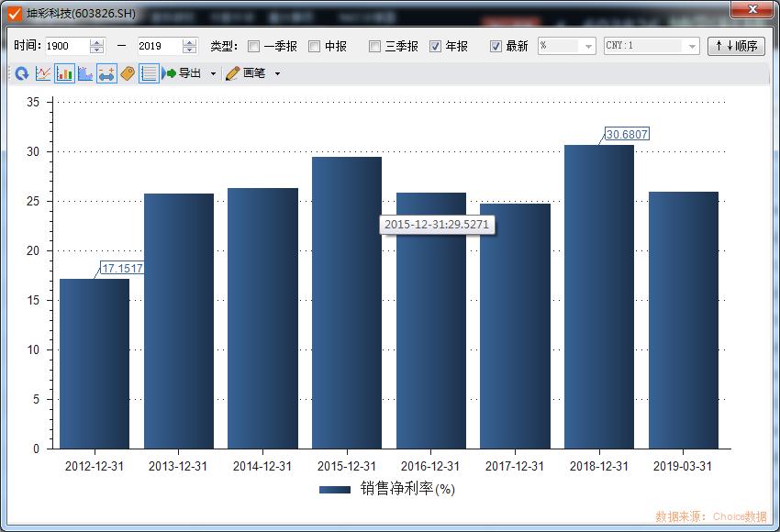
Task: Open the data table view icon
Action: click(147, 73)
